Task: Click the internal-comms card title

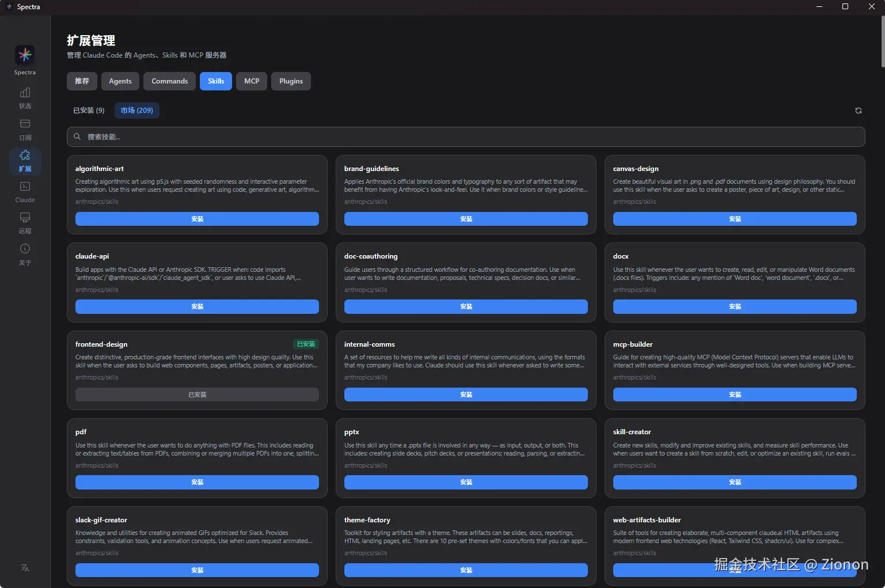Action: (x=370, y=344)
